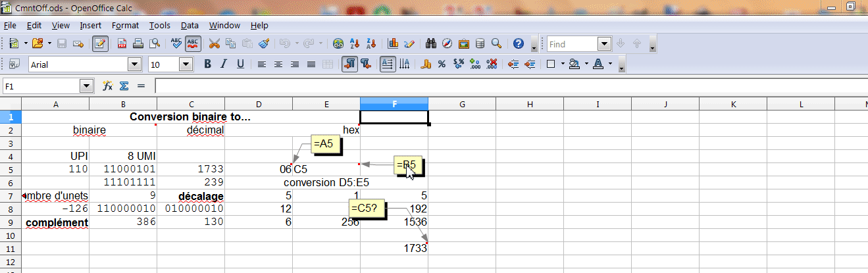The height and width of the screenshot is (273, 868).
Task: Open the Tools menu
Action: (159, 26)
